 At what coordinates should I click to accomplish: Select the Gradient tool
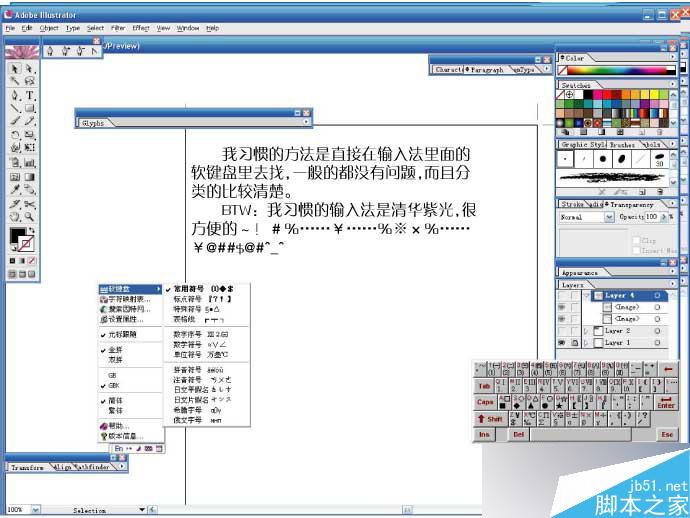tap(29, 177)
